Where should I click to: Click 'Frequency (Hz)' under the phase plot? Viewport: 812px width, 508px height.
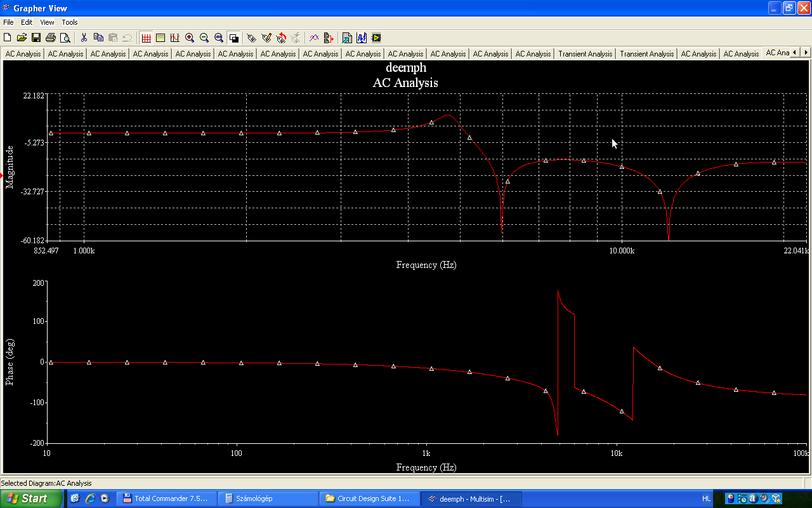click(426, 467)
